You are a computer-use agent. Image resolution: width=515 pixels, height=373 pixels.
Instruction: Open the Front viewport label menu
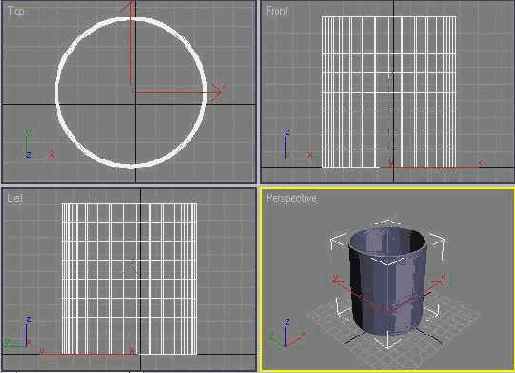click(x=277, y=11)
